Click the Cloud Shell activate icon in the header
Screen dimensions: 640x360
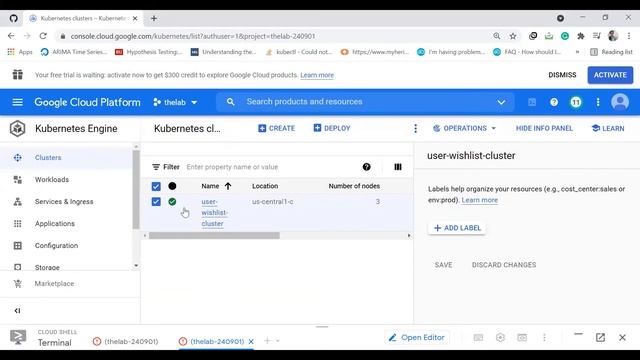click(532, 102)
